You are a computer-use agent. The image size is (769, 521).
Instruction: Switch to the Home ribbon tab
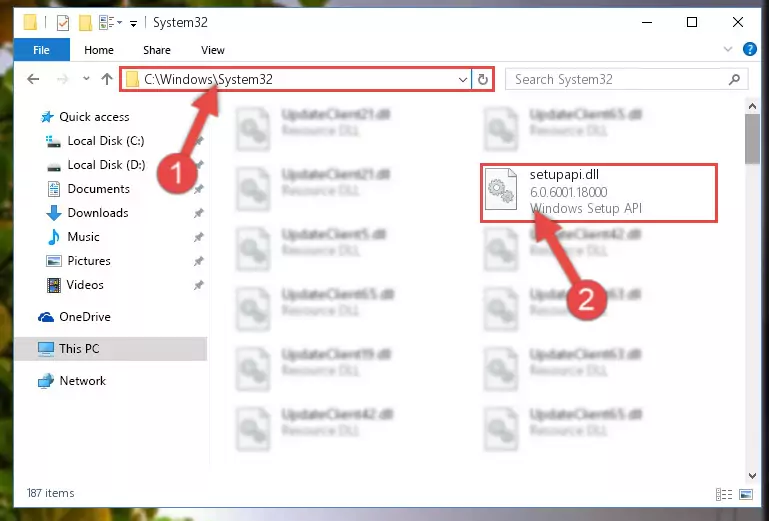pyautogui.click(x=99, y=50)
